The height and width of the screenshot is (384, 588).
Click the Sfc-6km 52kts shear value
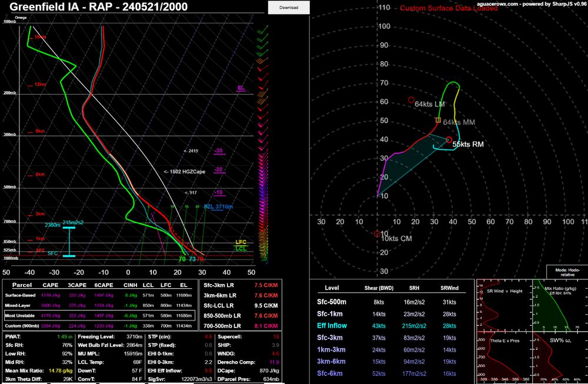379,374
